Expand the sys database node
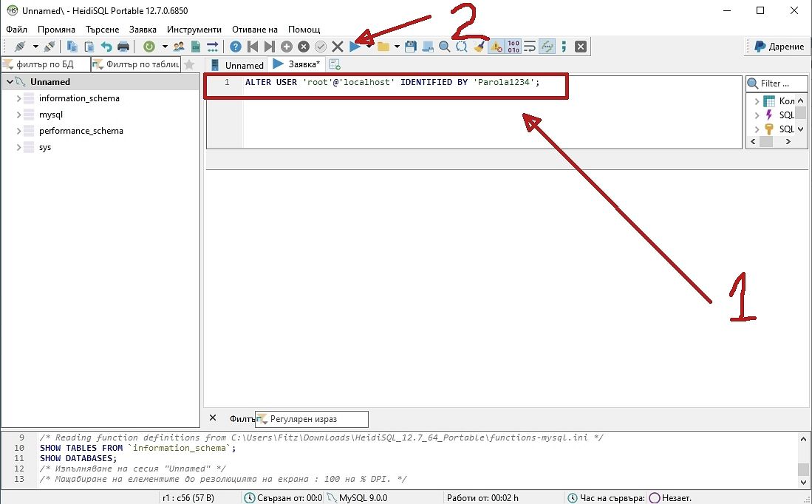812x504 pixels. [x=18, y=147]
